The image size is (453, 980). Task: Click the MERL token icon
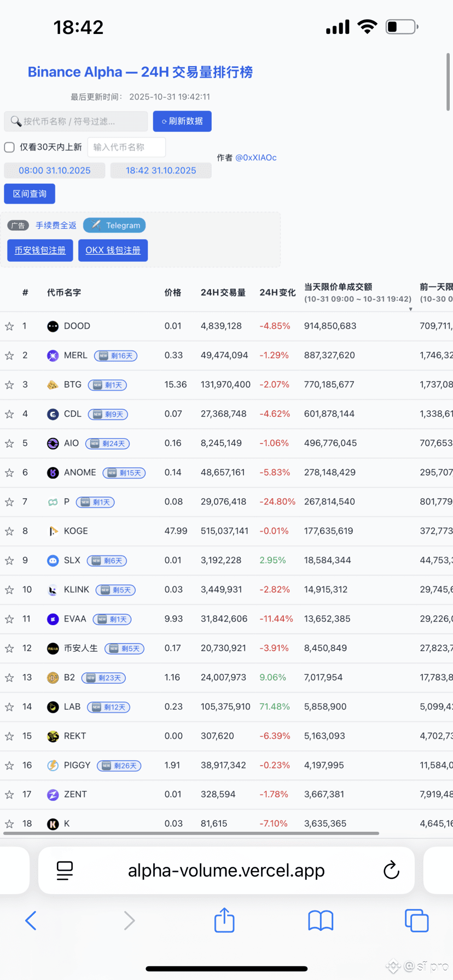click(53, 356)
